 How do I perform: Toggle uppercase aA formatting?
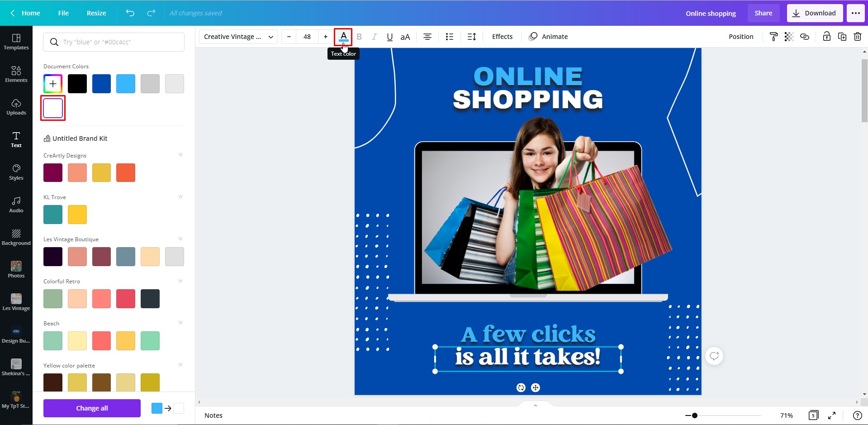pyautogui.click(x=405, y=37)
